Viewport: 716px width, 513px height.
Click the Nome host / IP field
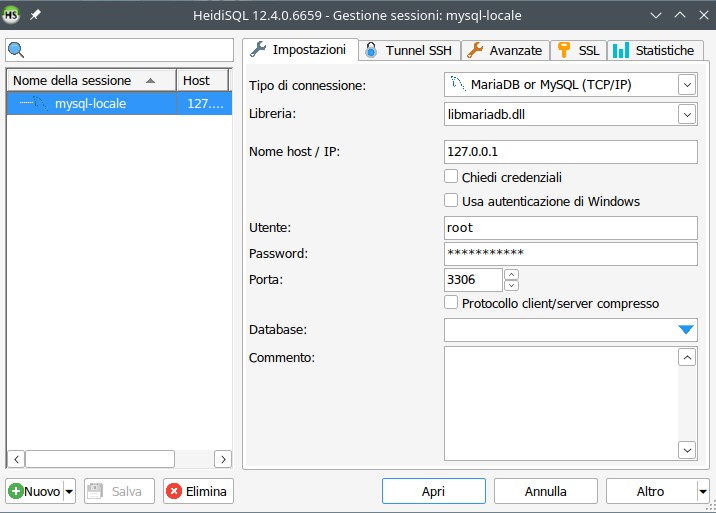[x=570, y=152]
